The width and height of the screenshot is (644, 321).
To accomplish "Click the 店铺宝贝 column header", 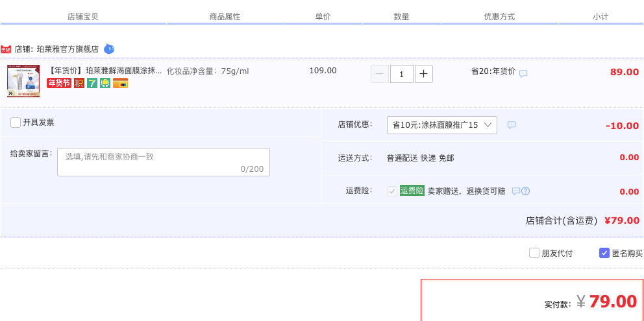I will tap(83, 17).
